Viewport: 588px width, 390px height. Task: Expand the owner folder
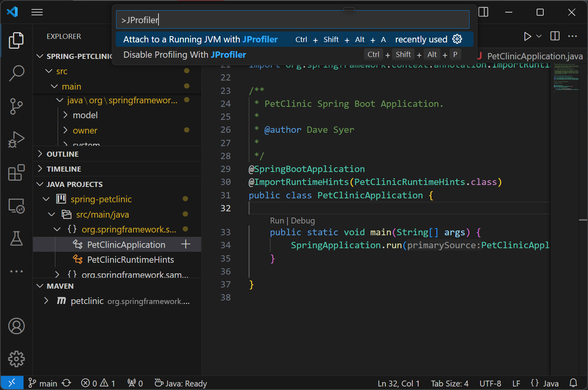[x=66, y=130]
